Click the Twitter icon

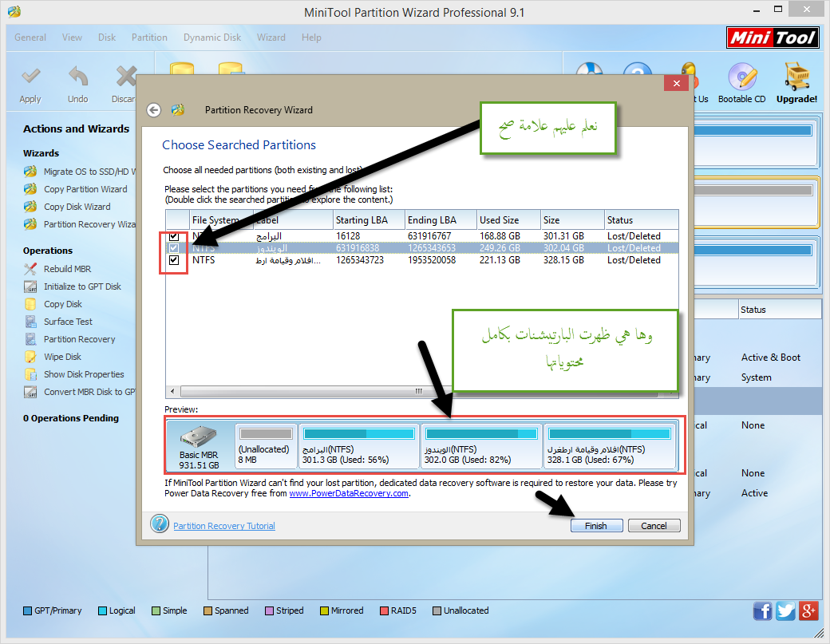click(785, 611)
